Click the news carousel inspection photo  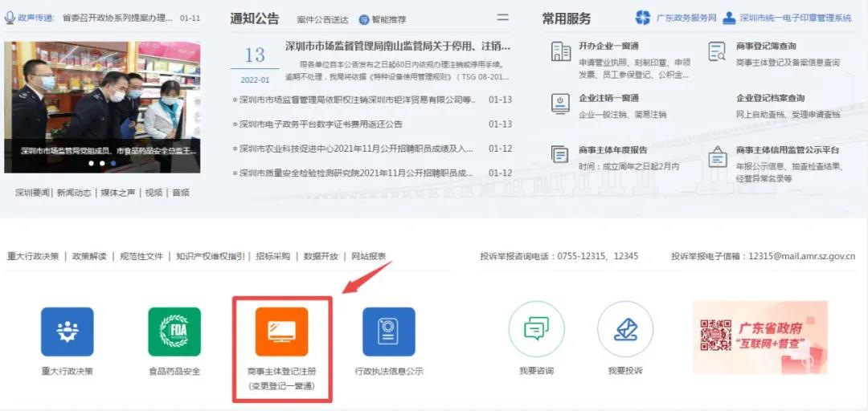click(102, 96)
